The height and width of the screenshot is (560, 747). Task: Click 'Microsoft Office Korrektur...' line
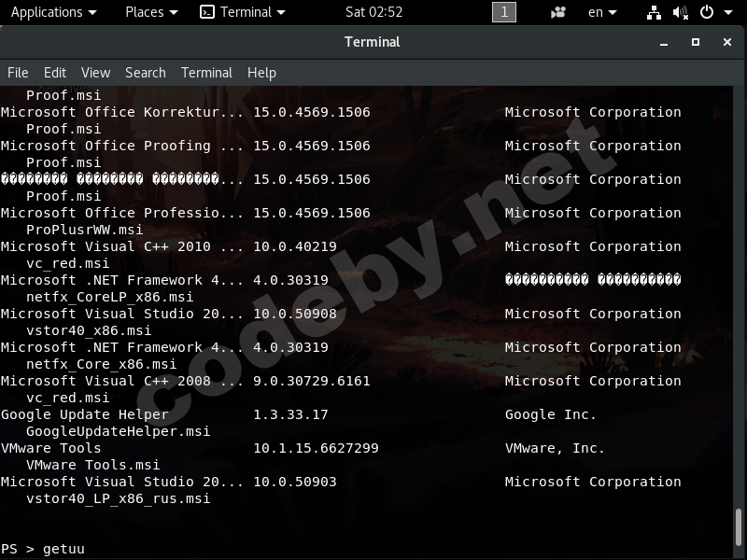122,112
